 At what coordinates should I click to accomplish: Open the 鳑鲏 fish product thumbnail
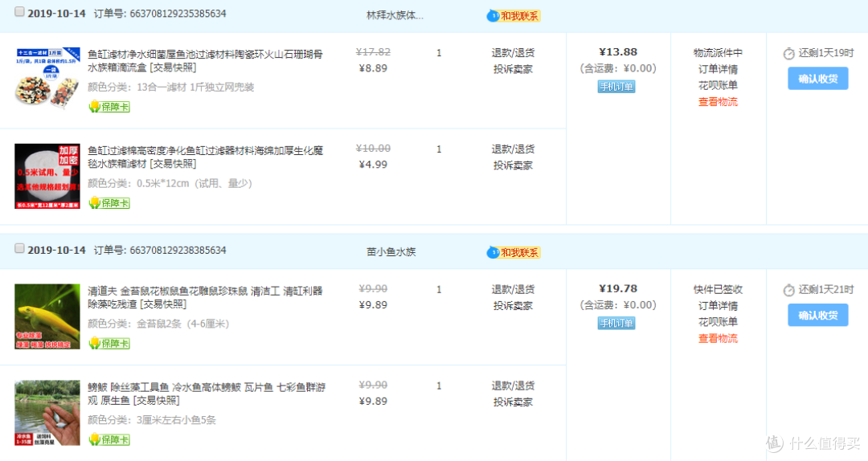coord(47,412)
